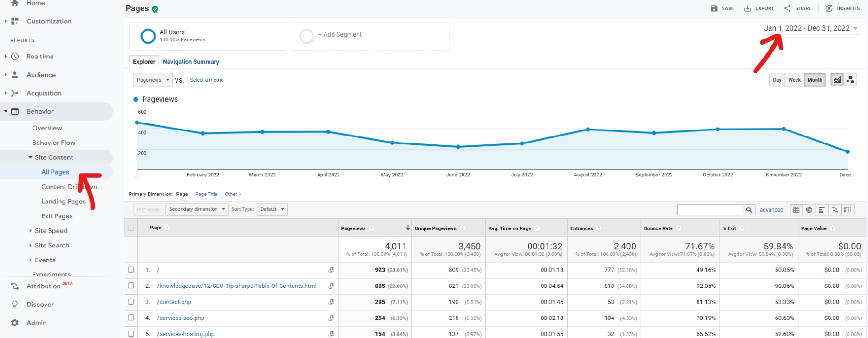Screen dimensions: 868x338
Task: Click the Behavior report icon
Action: 15,111
